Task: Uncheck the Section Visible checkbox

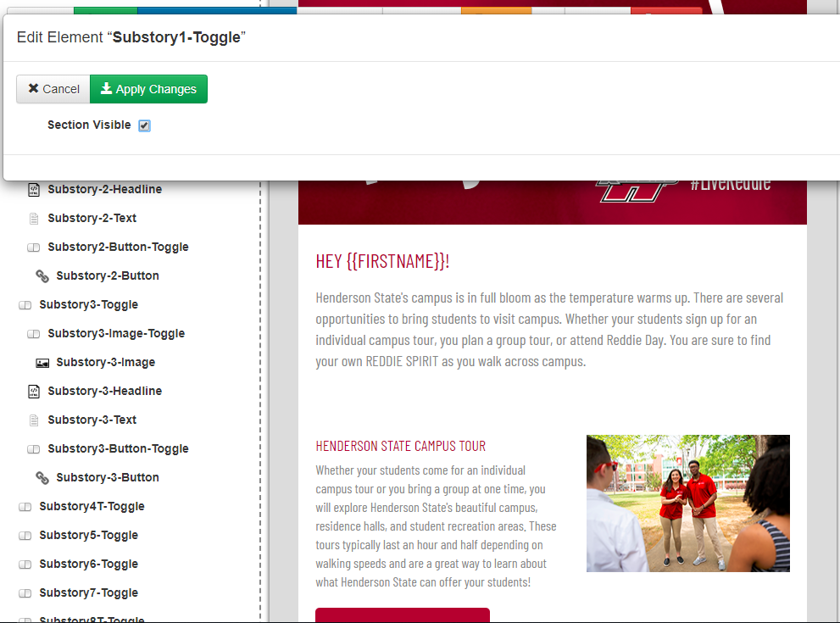Action: coord(144,125)
